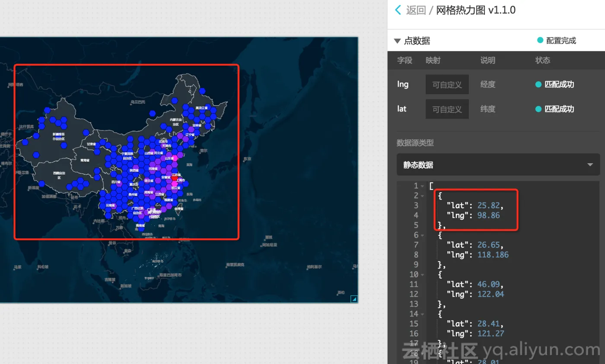Click the 纬度 description text
The height and width of the screenshot is (364, 605).
(488, 109)
